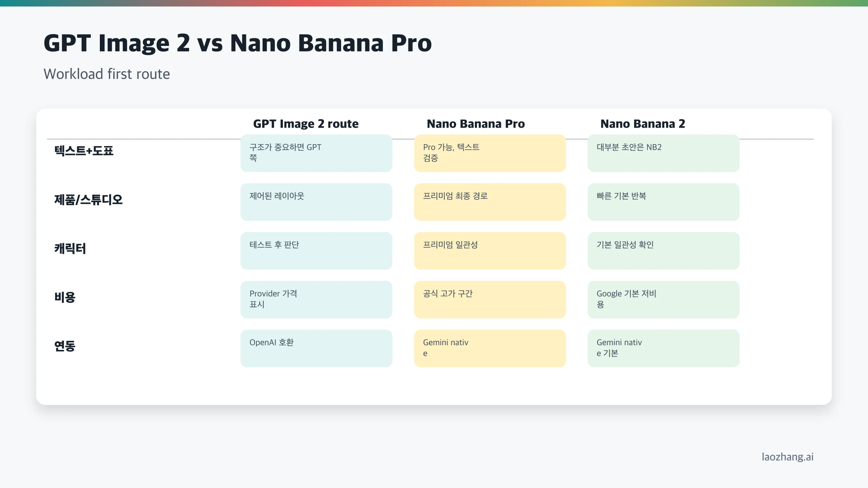868x488 pixels.
Task: Click the '텍스트+도표' row label
Action: coord(84,151)
